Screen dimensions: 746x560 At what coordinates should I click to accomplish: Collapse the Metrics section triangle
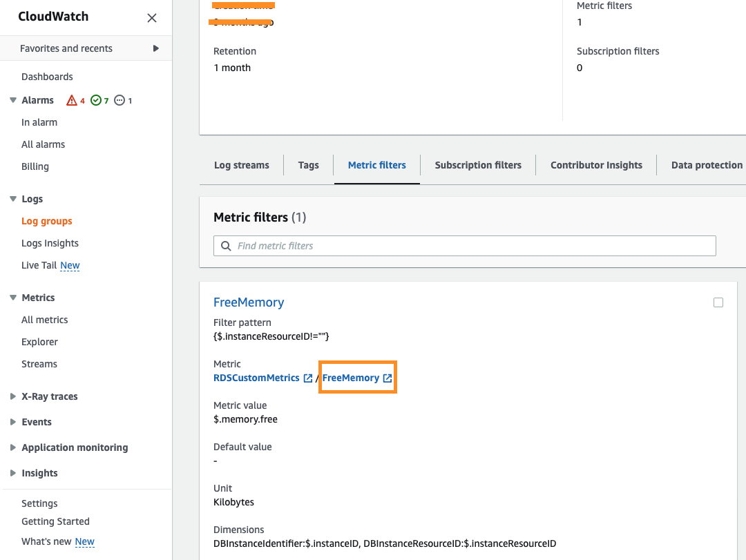[13, 298]
